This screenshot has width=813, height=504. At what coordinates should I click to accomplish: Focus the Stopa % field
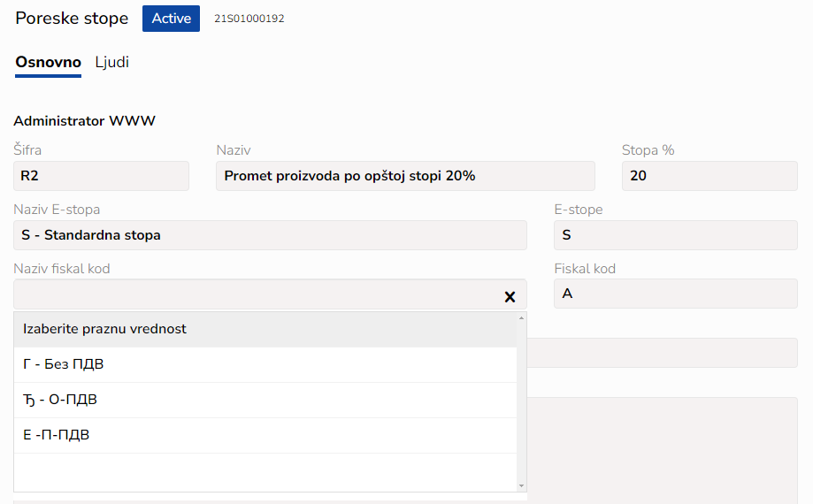point(709,176)
